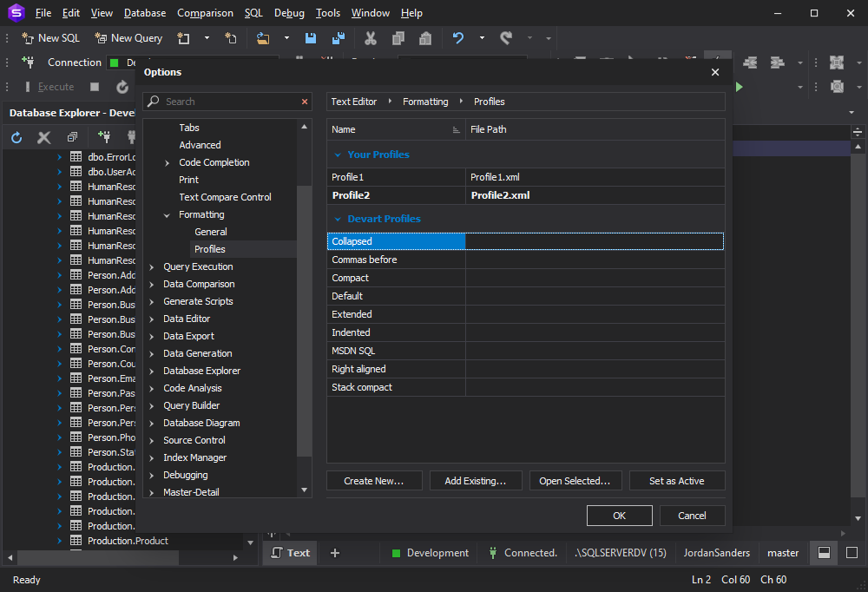Click the Set as Active button

(x=677, y=481)
